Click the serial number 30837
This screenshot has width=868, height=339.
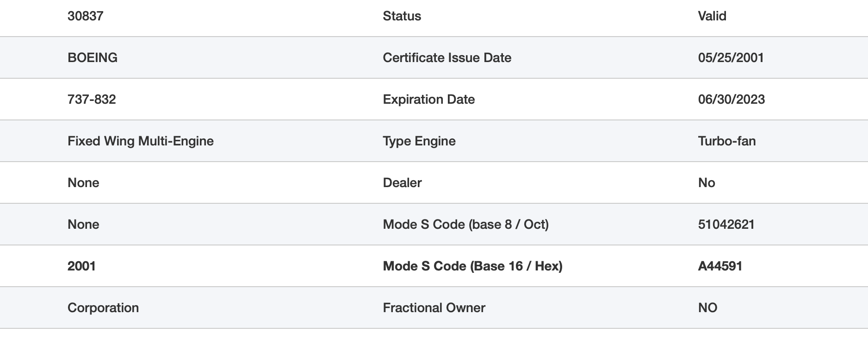coord(86,16)
